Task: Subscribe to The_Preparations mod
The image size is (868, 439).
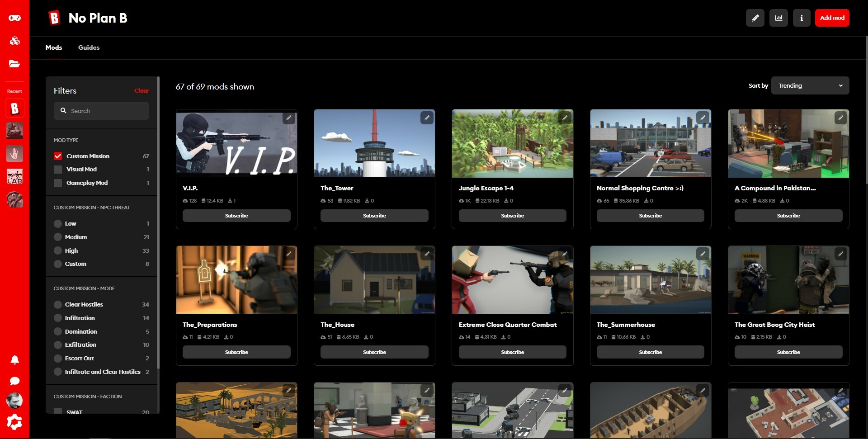Action: (236, 352)
